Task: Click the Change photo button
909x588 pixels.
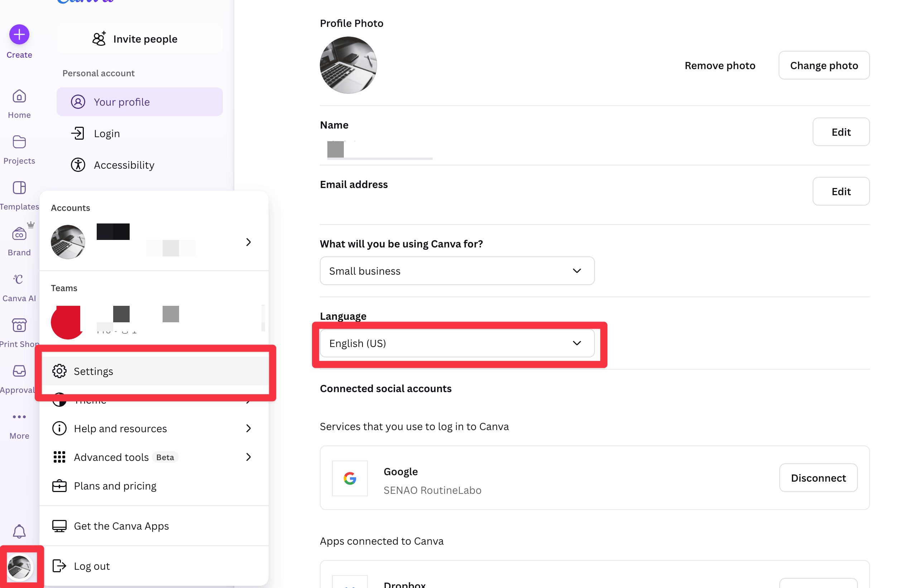Action: pyautogui.click(x=823, y=65)
